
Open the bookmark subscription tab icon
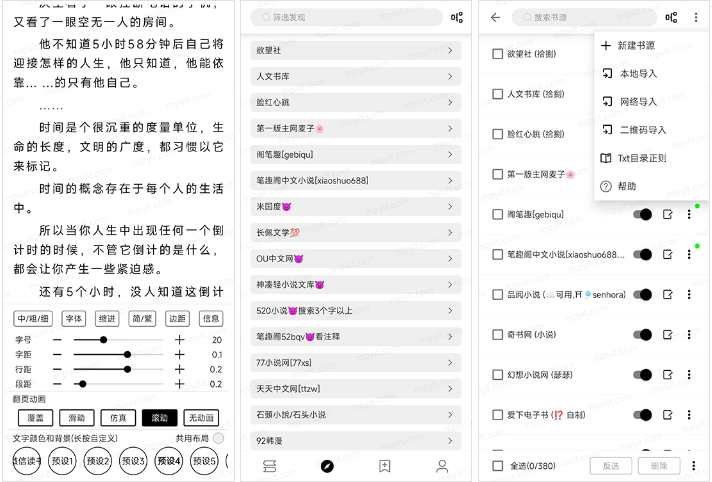384,466
